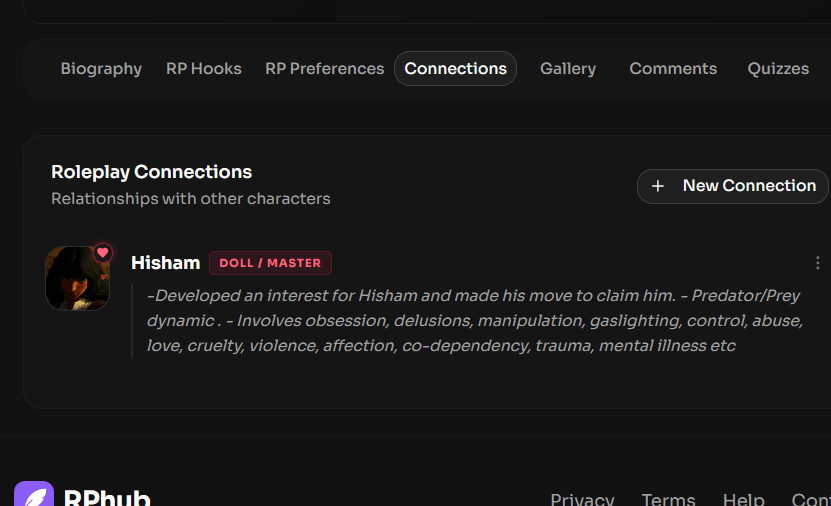This screenshot has width=831, height=506.
Task: Click the Hisham connection description text
Action: coord(474,321)
